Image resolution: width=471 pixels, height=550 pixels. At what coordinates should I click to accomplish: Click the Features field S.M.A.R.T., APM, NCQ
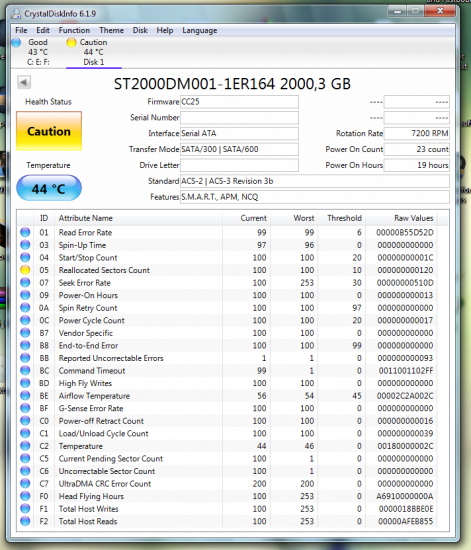pos(315,197)
